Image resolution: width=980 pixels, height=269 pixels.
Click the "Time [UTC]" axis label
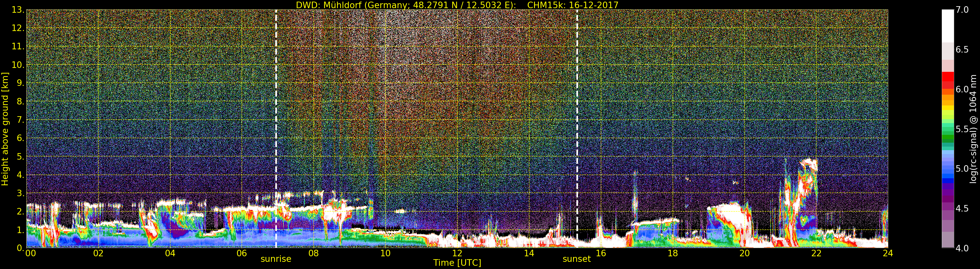point(457,263)
